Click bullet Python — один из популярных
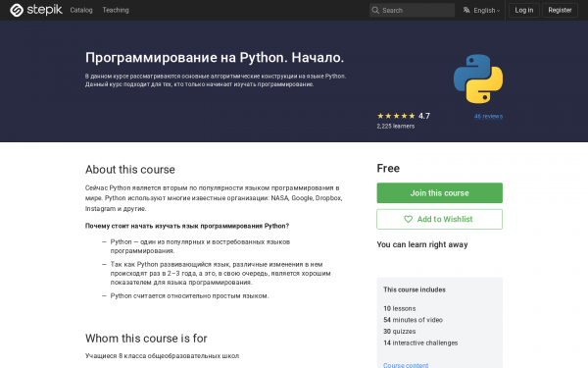Screen dimensions: 588x368 tap(200, 246)
